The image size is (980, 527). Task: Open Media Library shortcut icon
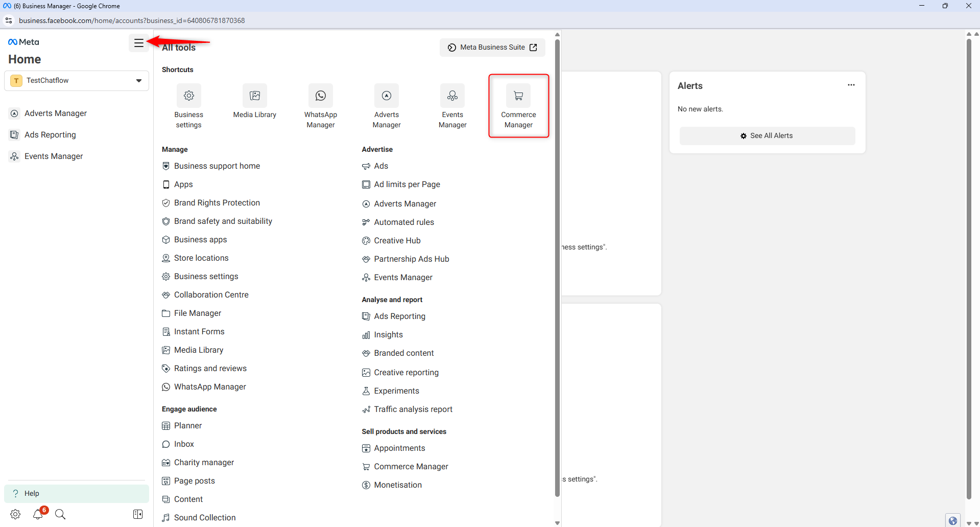255,96
